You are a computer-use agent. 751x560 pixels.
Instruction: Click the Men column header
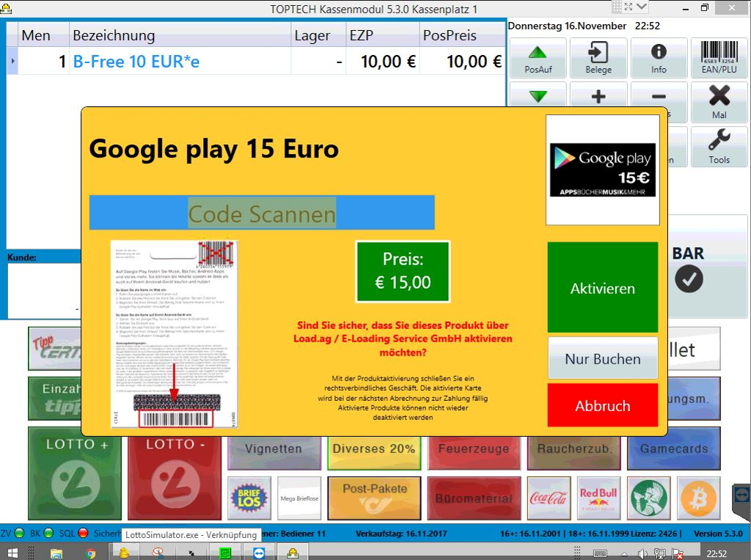click(43, 35)
